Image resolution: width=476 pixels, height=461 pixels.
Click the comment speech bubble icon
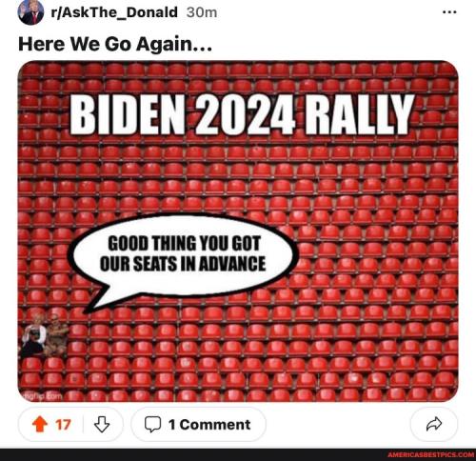click(x=152, y=425)
